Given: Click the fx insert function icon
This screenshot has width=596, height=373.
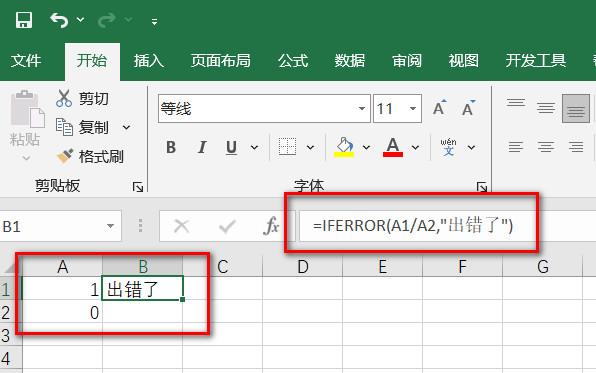Looking at the screenshot, I should (x=271, y=226).
